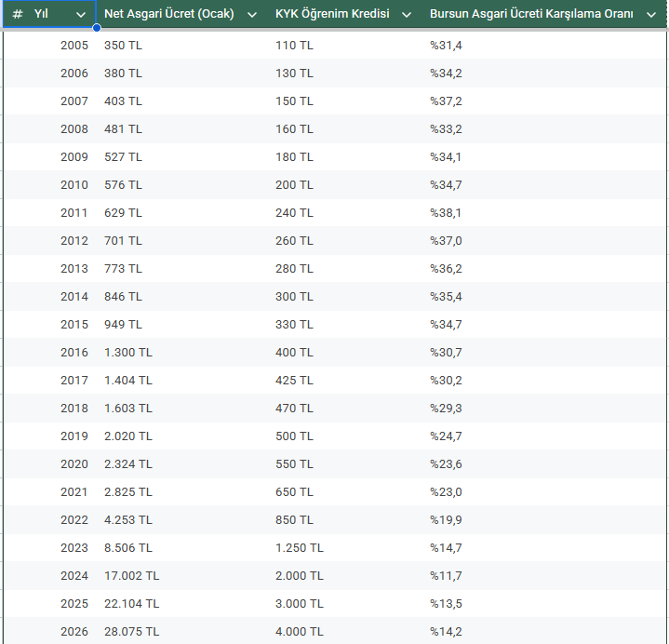The height and width of the screenshot is (644, 669).
Task: Open the KYK Öğrenim Kredisi column dropdown
Action: point(407,15)
